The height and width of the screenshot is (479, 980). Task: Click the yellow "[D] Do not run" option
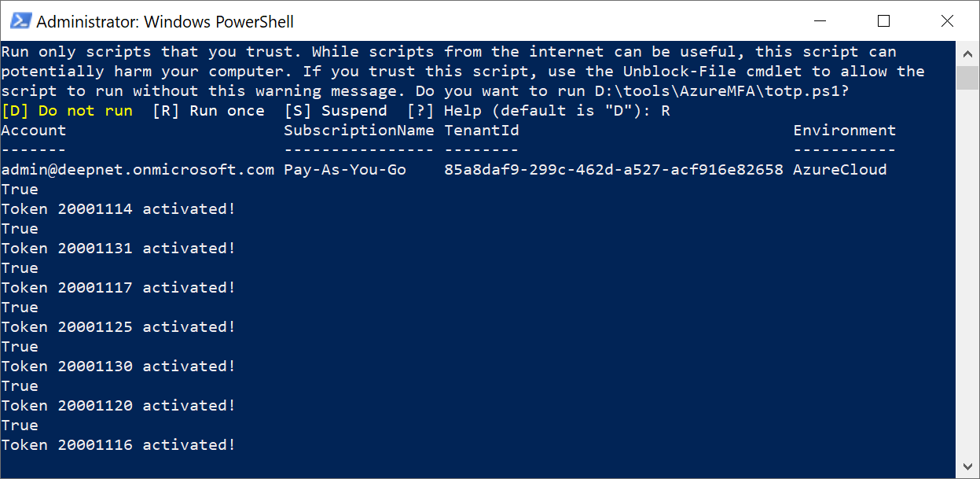(x=67, y=111)
